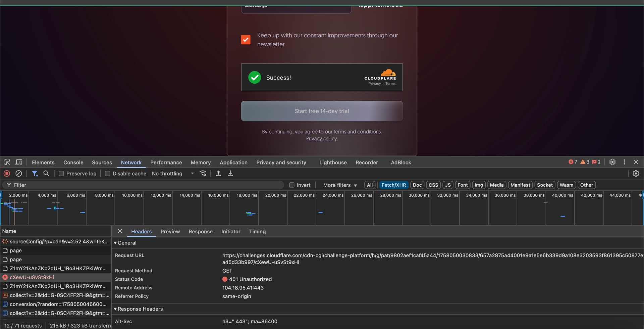Clear the network log
The width and height of the screenshot is (644, 329).
click(x=19, y=174)
